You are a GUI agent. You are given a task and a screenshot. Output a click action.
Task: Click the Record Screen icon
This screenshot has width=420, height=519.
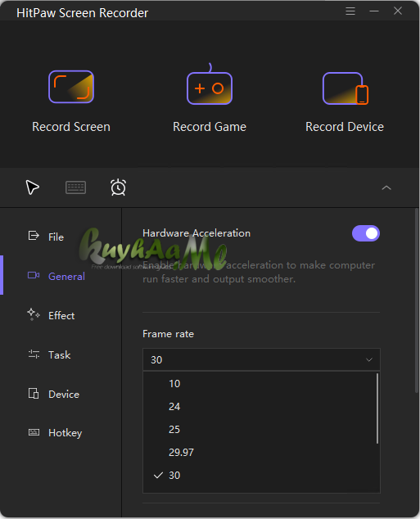pyautogui.click(x=71, y=87)
